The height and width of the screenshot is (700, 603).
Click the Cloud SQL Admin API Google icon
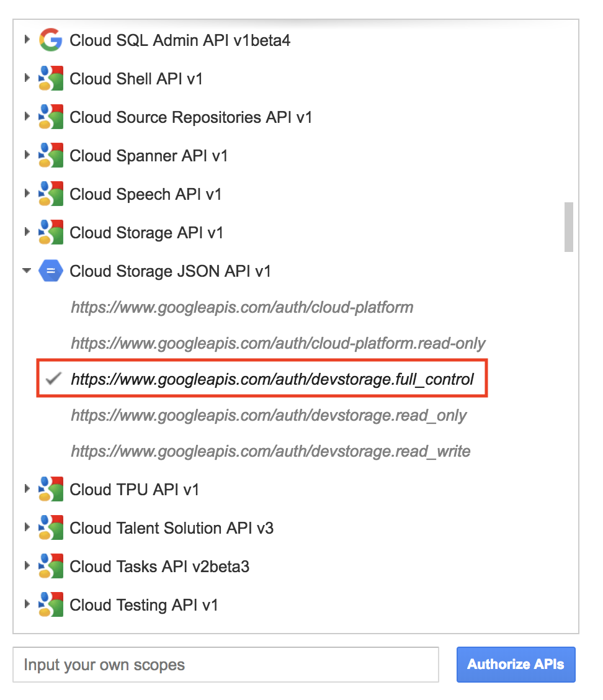(x=50, y=40)
